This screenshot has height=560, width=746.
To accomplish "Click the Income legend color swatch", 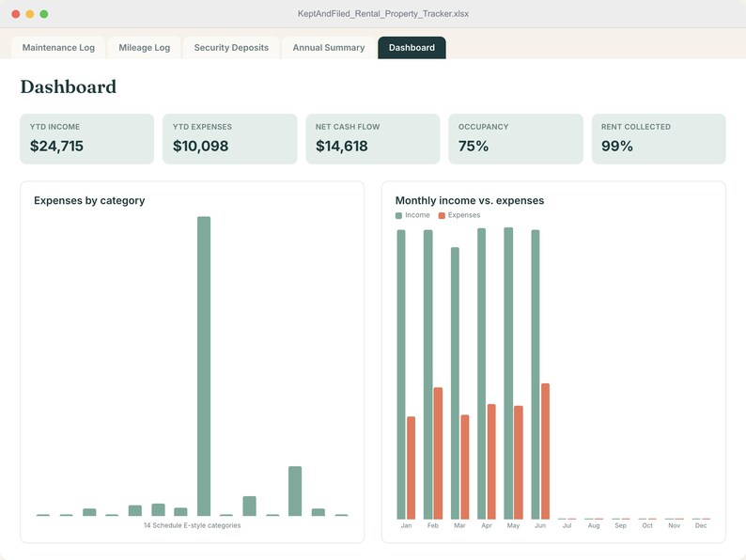I will coord(398,215).
